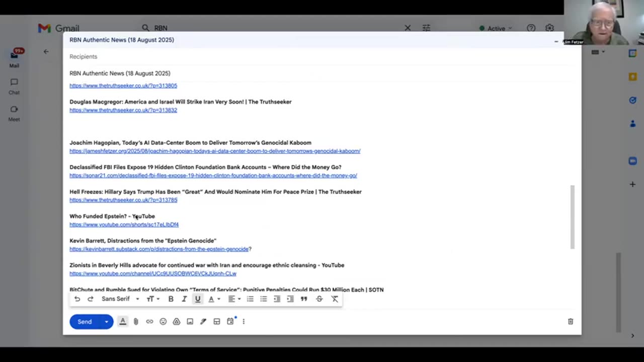Open the Sans Serif font dropdown
The width and height of the screenshot is (644, 362).
(120, 299)
